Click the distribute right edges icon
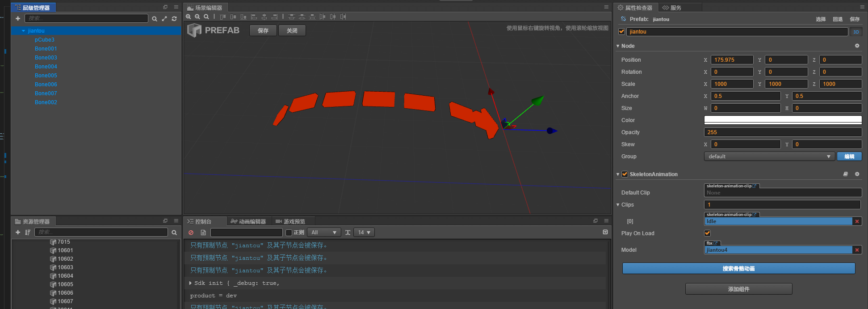 point(343,17)
